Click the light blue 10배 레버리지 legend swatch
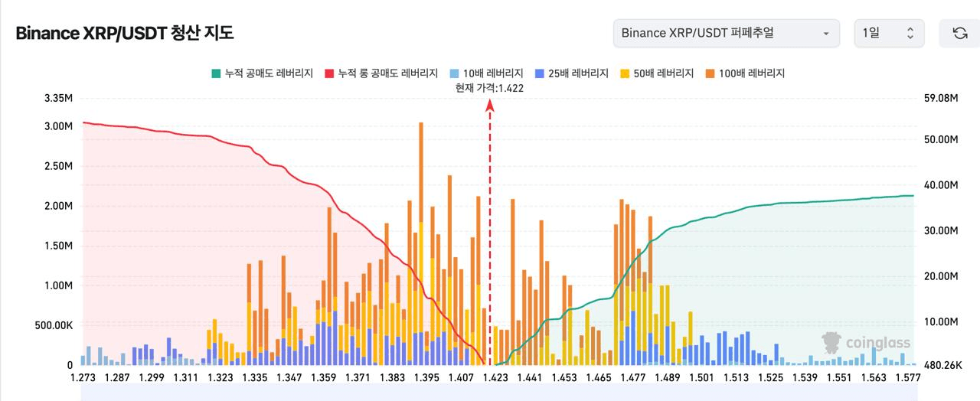980x401 pixels. point(455,73)
